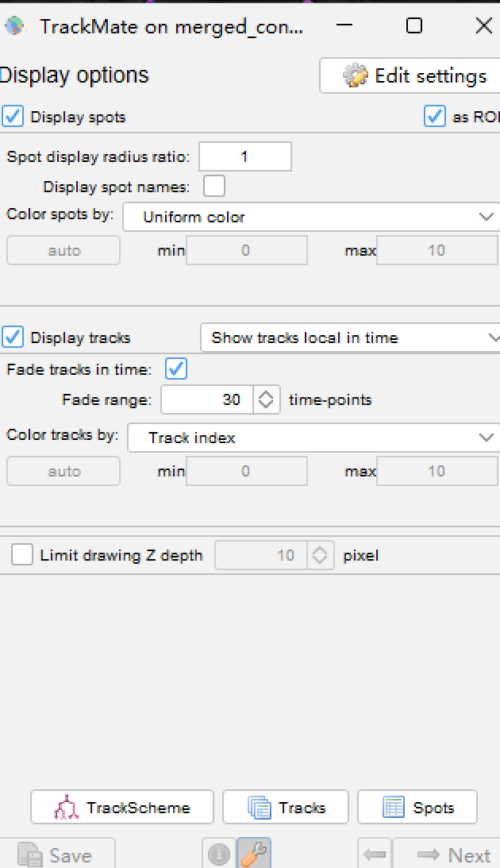
Task: Enable Display spot names checkbox
Action: (214, 187)
